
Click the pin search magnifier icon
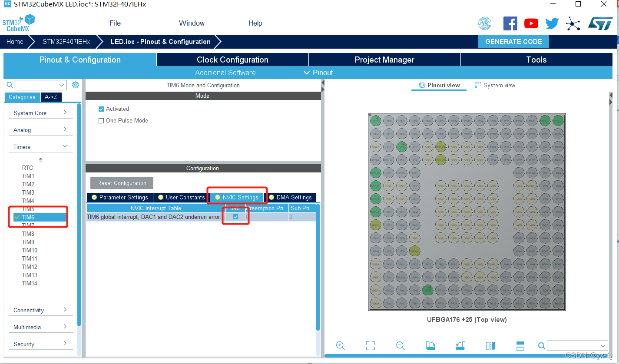(542, 346)
